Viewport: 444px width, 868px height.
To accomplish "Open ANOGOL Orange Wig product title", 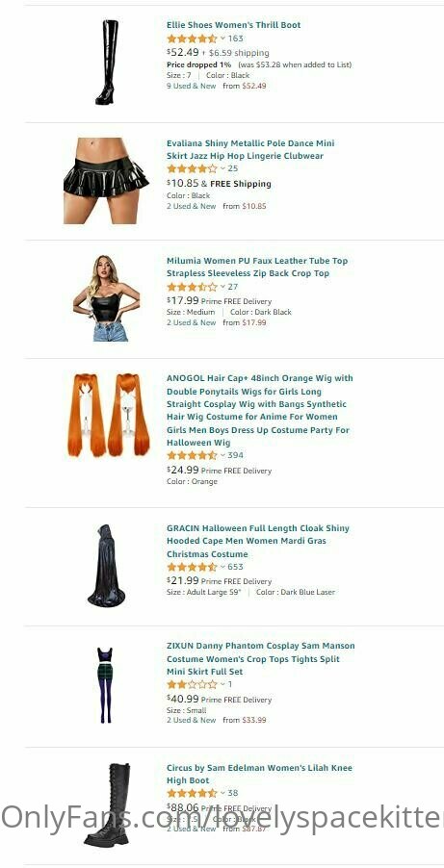I will (x=259, y=410).
